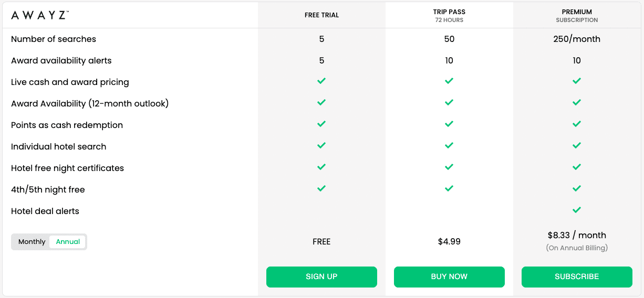Click Premium checkmark for Hotel deal alerts
The image size is (644, 298).
click(x=577, y=210)
